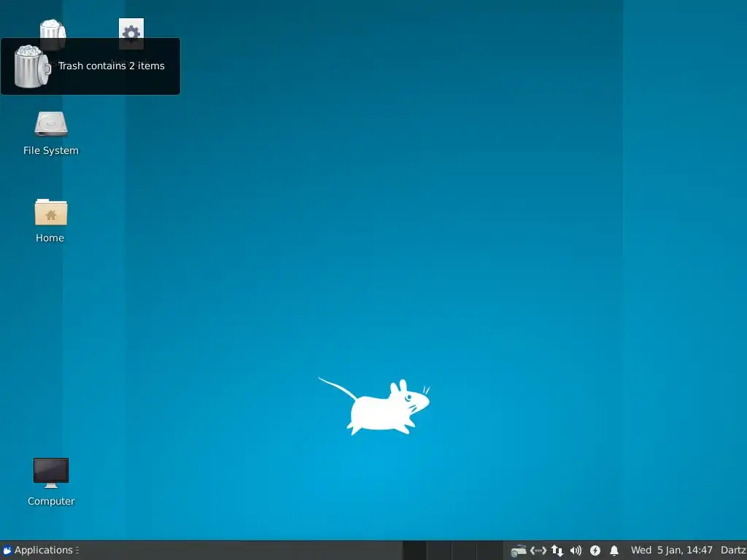Open the keyboard layout tray icon
Screen dimensions: 747x560
point(519,551)
